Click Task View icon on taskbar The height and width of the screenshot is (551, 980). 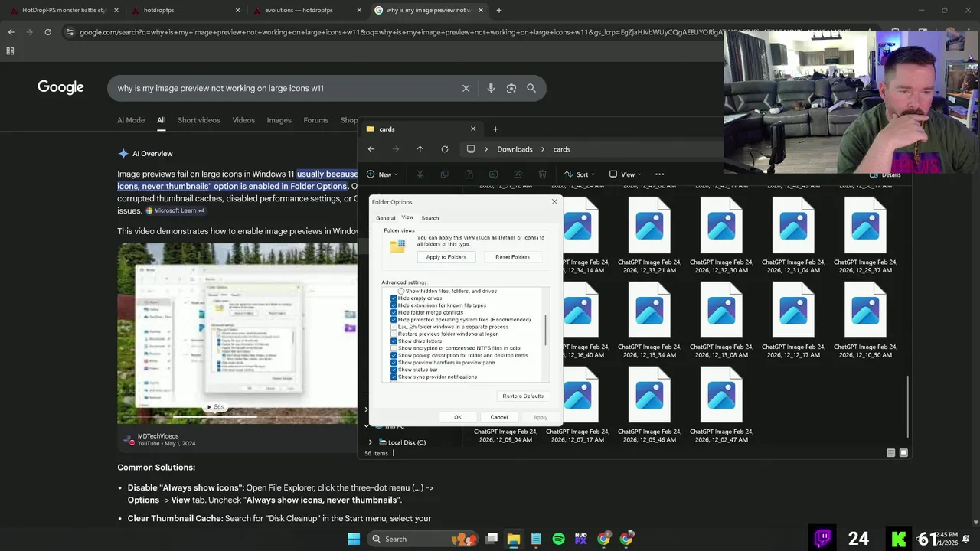coord(492,539)
